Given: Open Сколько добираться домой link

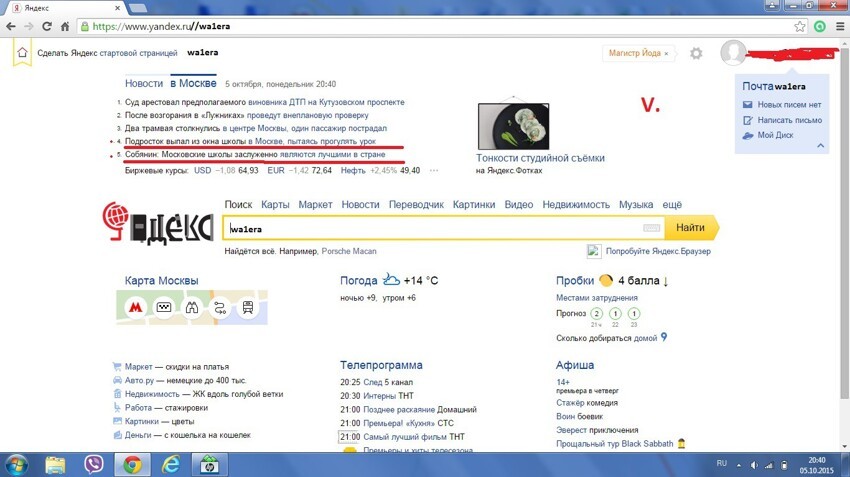Looking at the screenshot, I should coord(607,338).
